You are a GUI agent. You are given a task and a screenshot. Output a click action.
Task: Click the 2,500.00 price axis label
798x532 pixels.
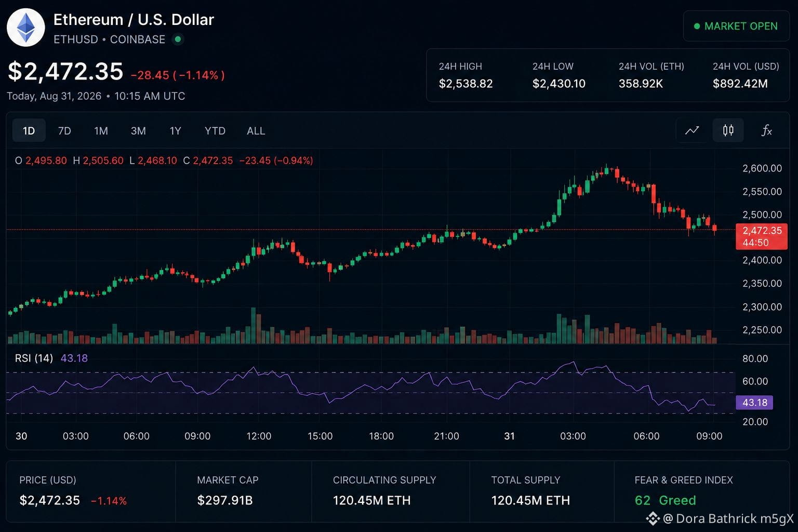(762, 215)
